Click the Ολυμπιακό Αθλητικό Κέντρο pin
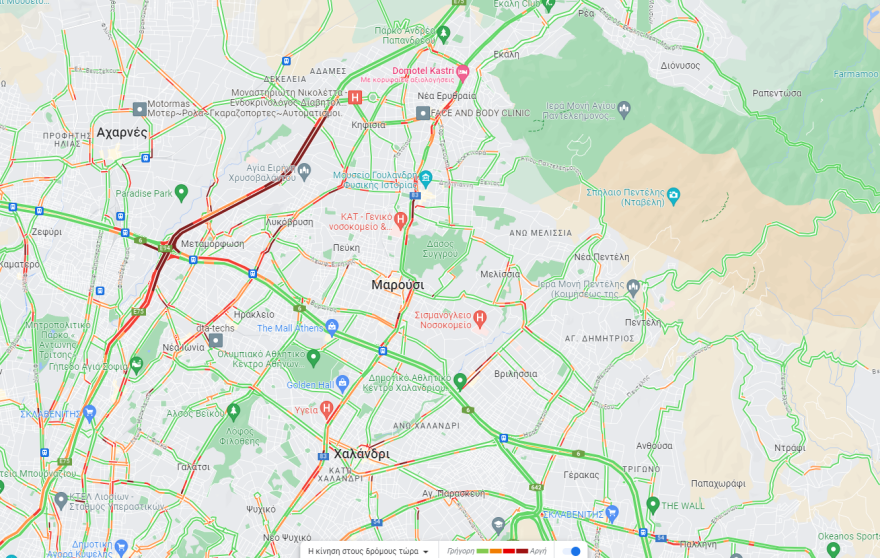The image size is (880, 558). coord(313,358)
